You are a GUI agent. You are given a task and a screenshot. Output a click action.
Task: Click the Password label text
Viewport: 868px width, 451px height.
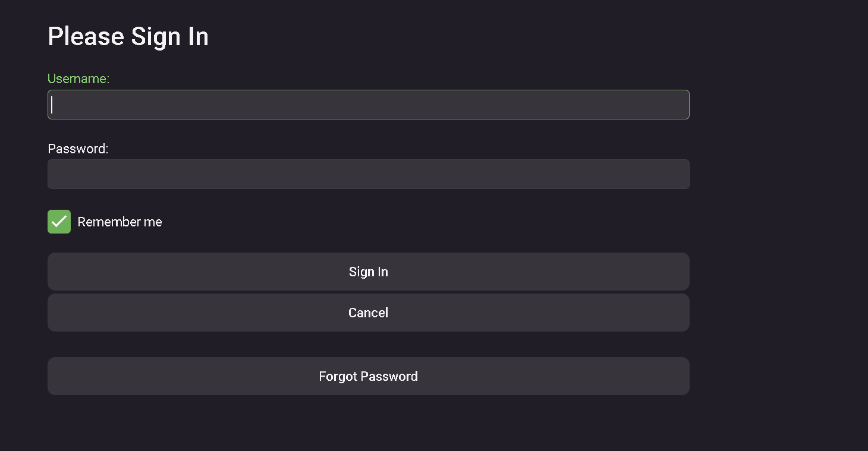[78, 149]
